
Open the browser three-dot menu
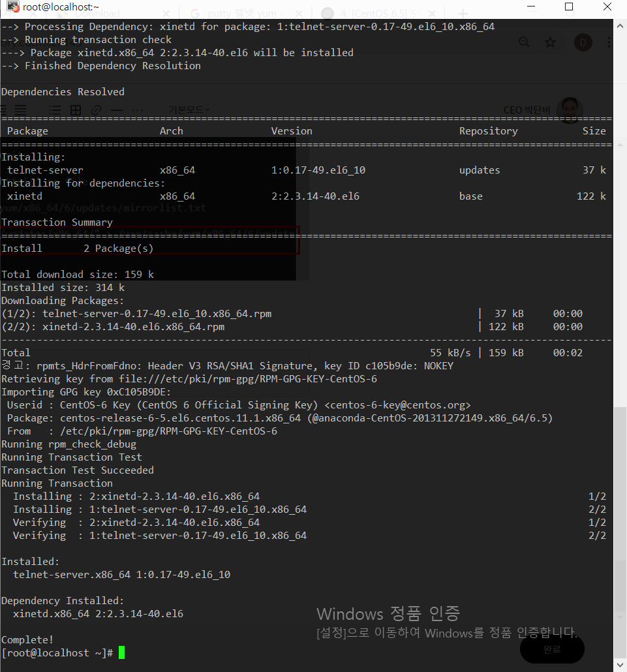pyautogui.click(x=609, y=42)
